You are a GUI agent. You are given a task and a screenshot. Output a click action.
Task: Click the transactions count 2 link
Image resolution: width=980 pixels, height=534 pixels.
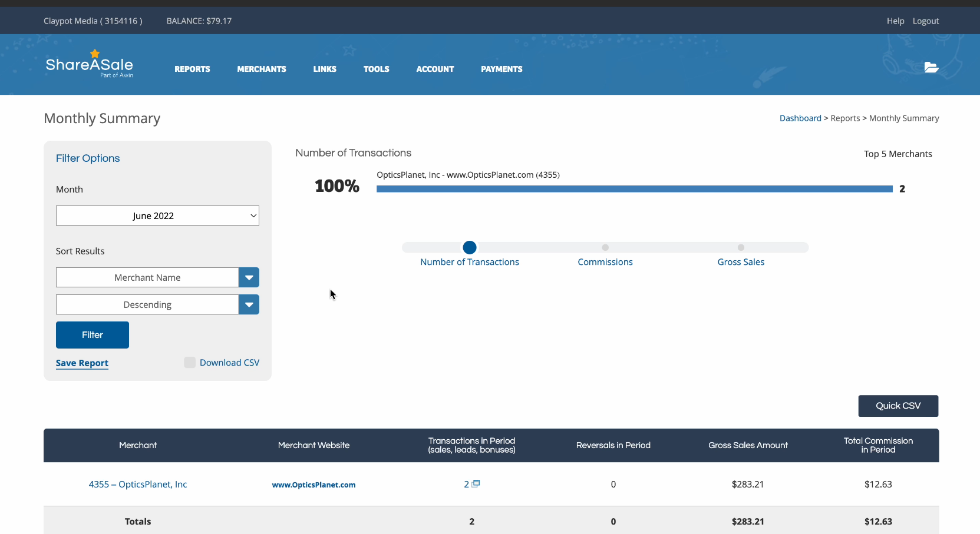(466, 484)
